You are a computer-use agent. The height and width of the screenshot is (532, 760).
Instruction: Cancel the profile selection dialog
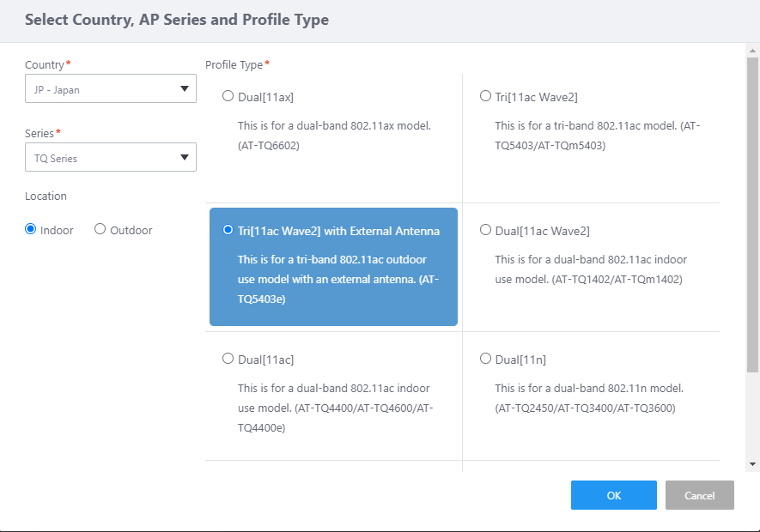tap(699, 495)
